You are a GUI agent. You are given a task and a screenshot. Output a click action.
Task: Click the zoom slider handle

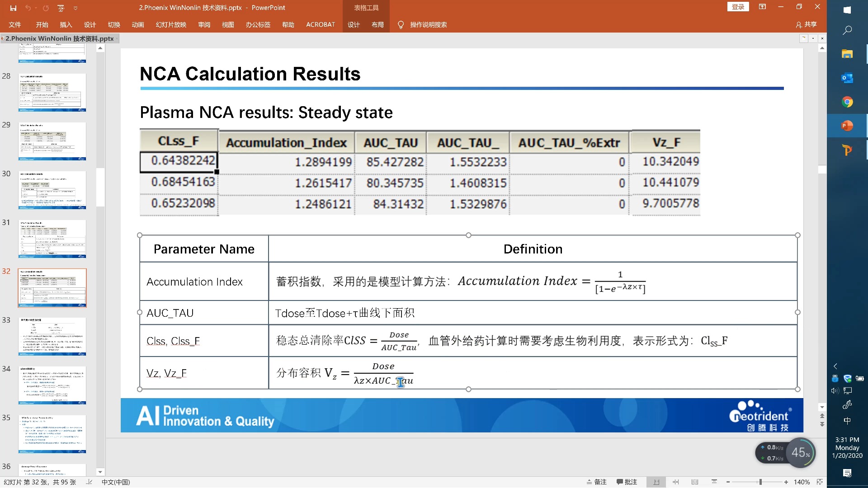[x=760, y=482]
